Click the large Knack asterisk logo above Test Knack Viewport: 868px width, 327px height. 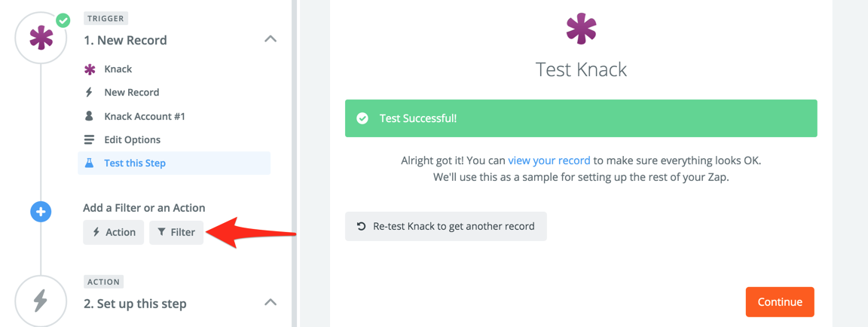point(581,29)
